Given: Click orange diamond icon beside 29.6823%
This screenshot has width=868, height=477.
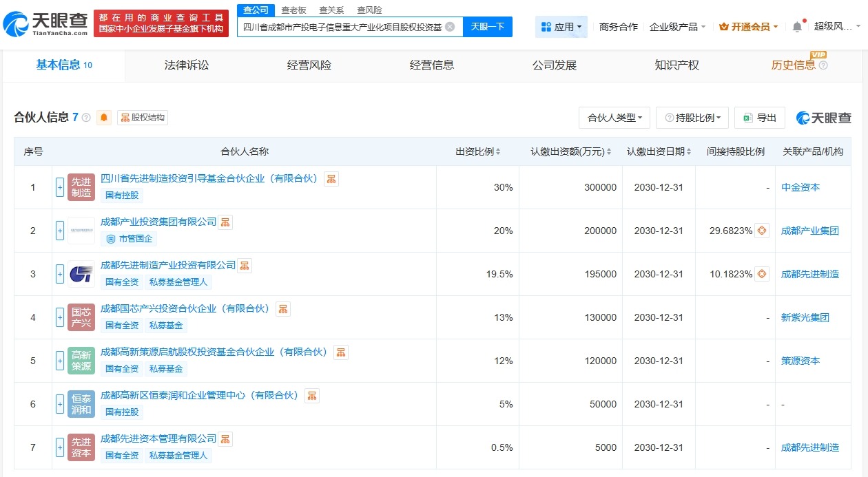Looking at the screenshot, I should [x=761, y=231].
